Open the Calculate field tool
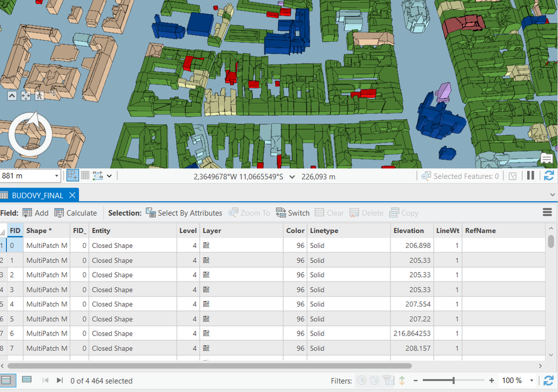 coord(75,213)
